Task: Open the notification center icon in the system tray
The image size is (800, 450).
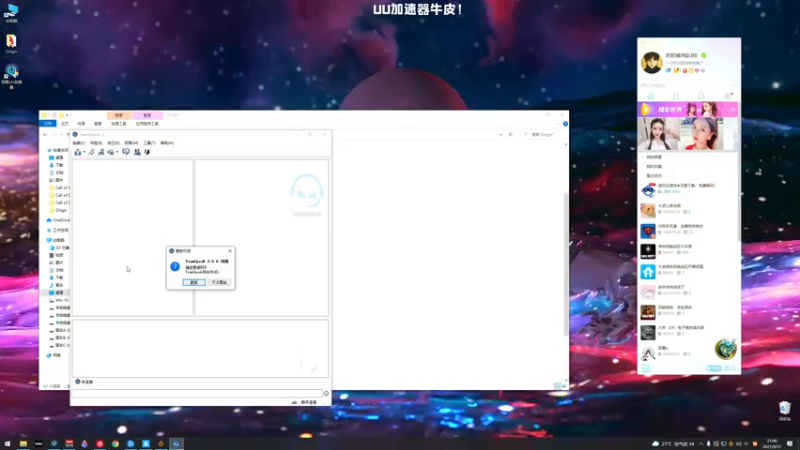Action: [790, 444]
